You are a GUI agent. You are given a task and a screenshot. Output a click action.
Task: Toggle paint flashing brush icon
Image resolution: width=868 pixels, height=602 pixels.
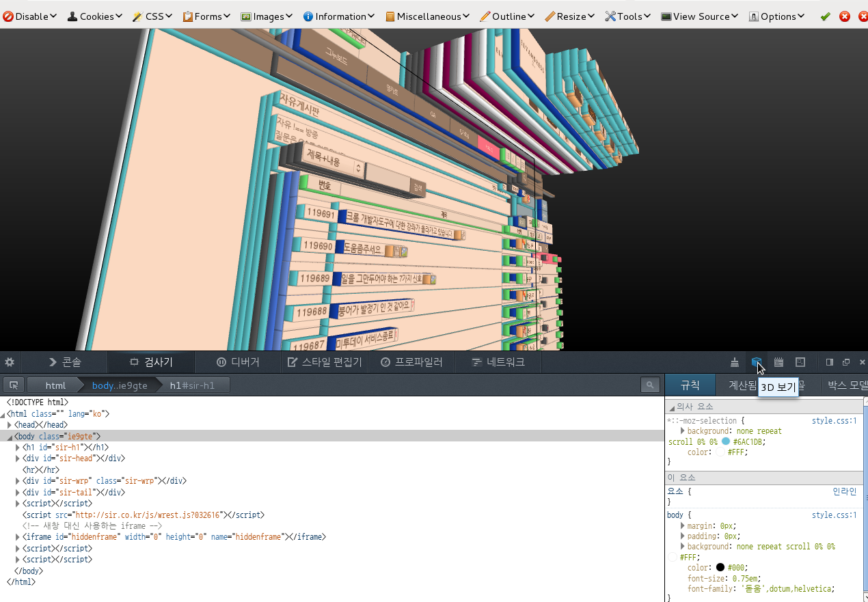coord(735,362)
